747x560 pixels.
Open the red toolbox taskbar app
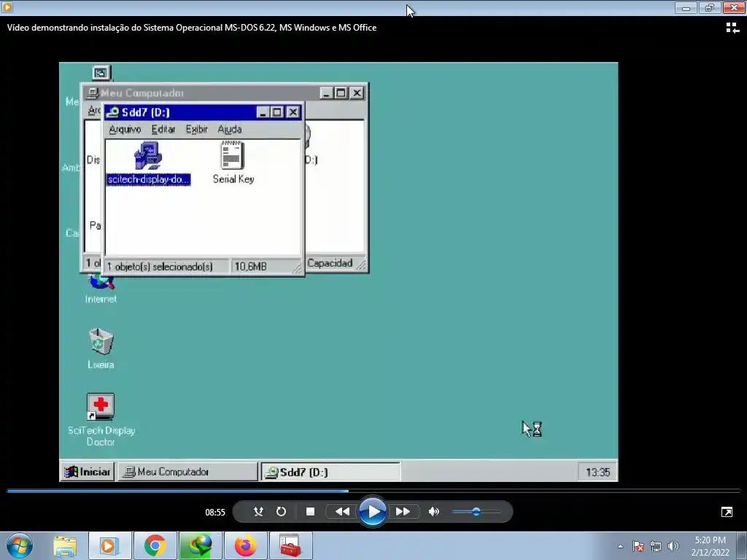[290, 546]
